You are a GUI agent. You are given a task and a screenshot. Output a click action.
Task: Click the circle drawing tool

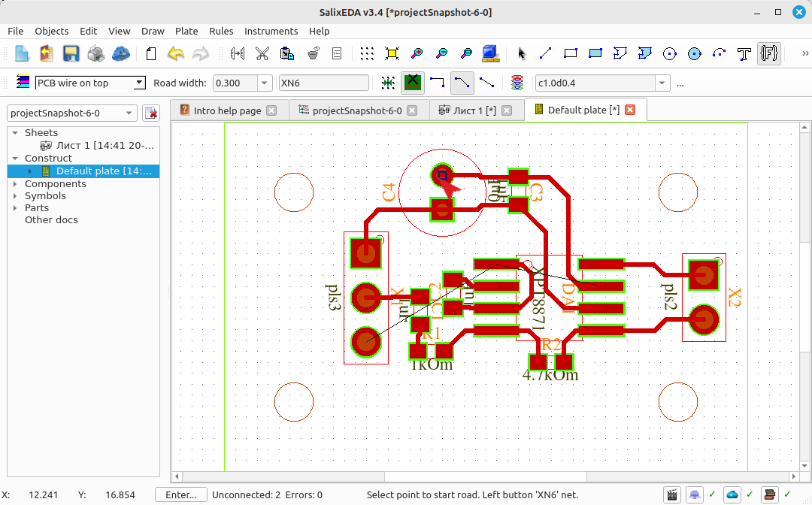click(x=670, y=53)
